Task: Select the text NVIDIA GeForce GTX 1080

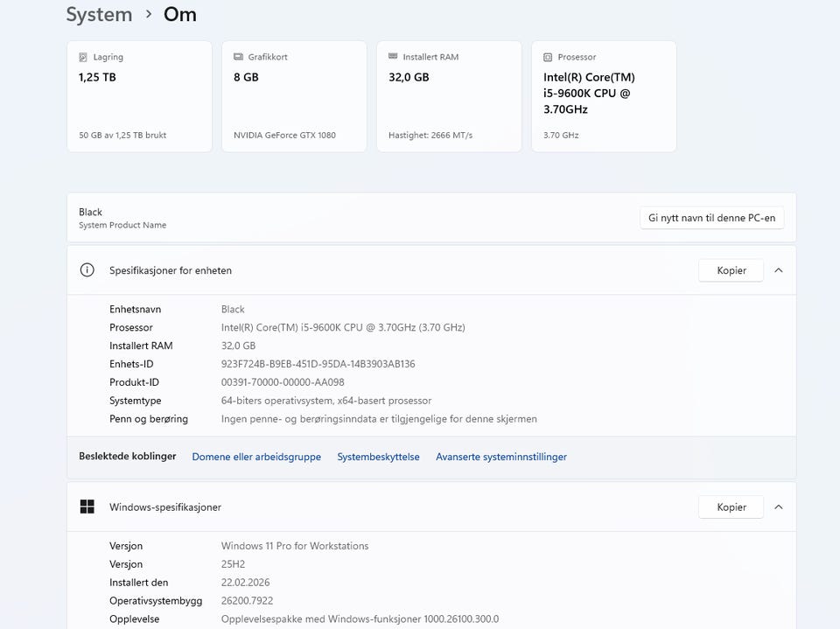Action: pyautogui.click(x=284, y=135)
